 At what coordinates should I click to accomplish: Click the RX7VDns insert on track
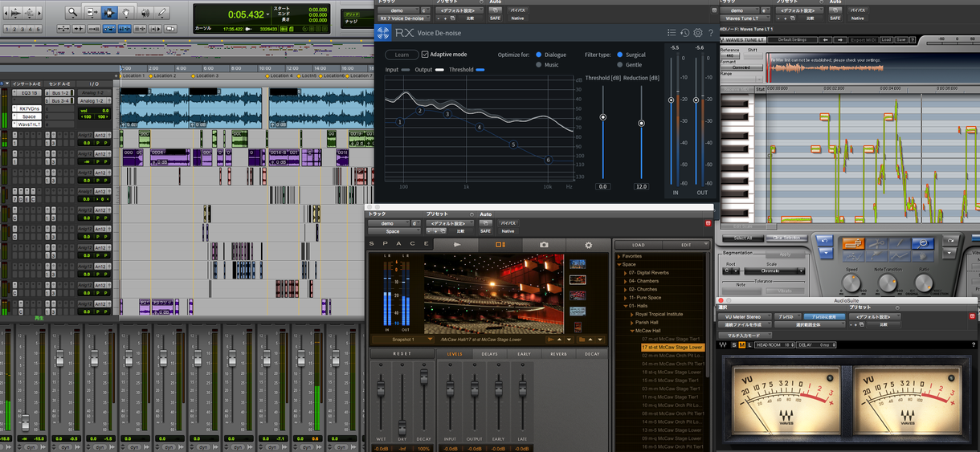tap(28, 108)
